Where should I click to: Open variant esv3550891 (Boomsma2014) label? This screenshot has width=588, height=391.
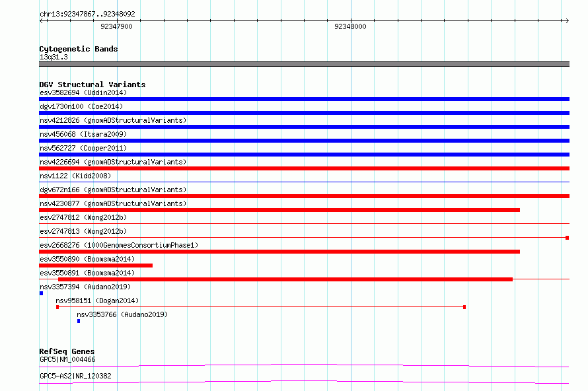pyautogui.click(x=87, y=273)
